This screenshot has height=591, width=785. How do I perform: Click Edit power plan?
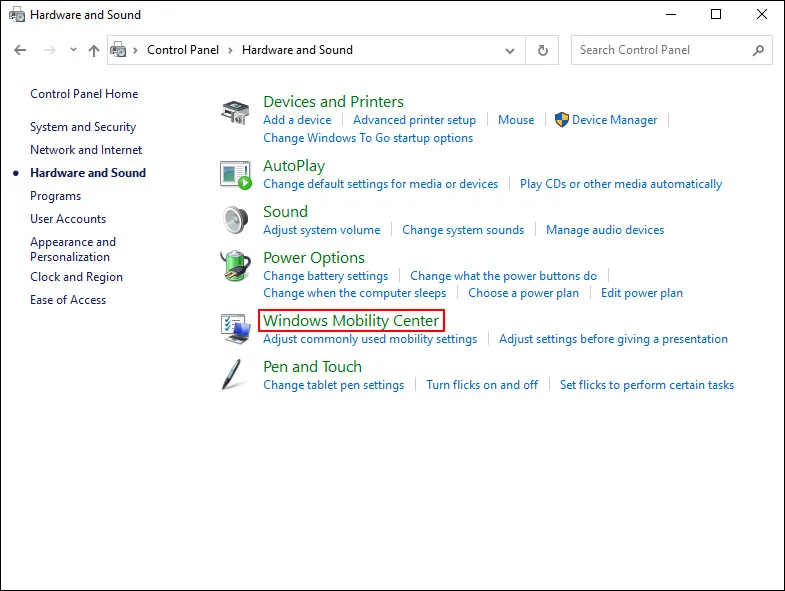(x=642, y=293)
